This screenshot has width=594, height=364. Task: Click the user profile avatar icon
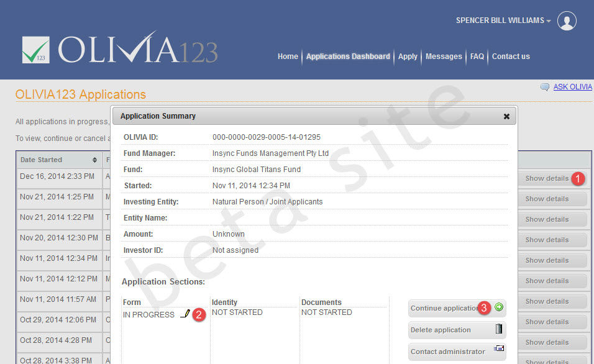pyautogui.click(x=567, y=21)
